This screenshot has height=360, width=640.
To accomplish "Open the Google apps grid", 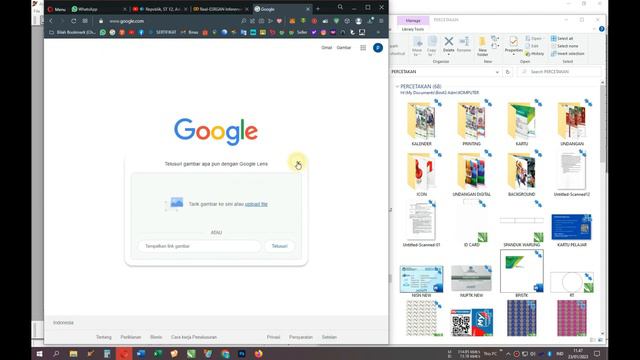I will pos(363,48).
